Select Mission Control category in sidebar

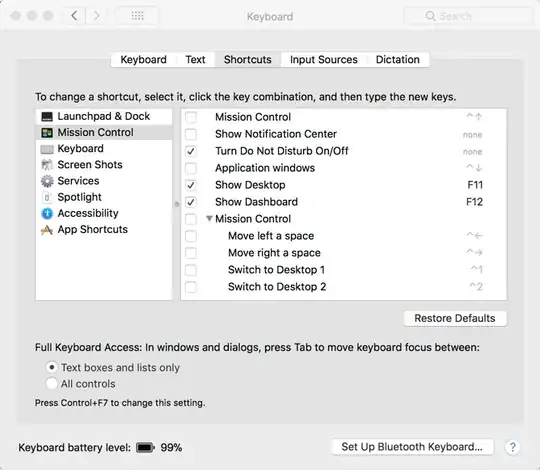[x=104, y=133]
